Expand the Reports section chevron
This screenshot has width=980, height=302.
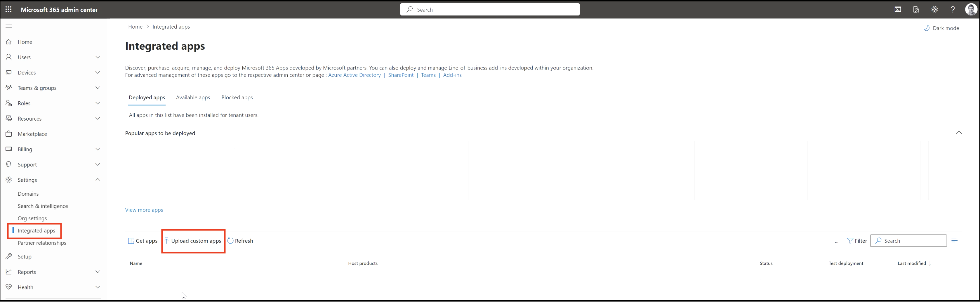coord(98,272)
